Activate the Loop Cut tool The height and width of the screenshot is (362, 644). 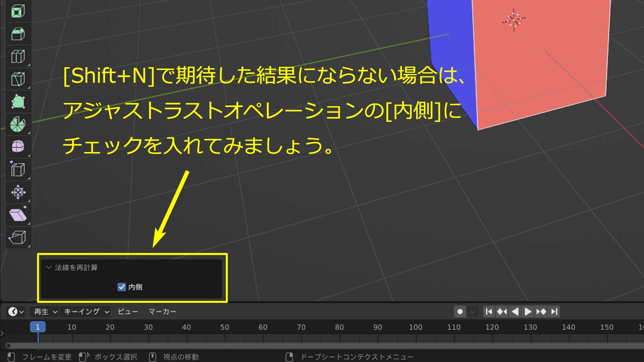point(18,56)
